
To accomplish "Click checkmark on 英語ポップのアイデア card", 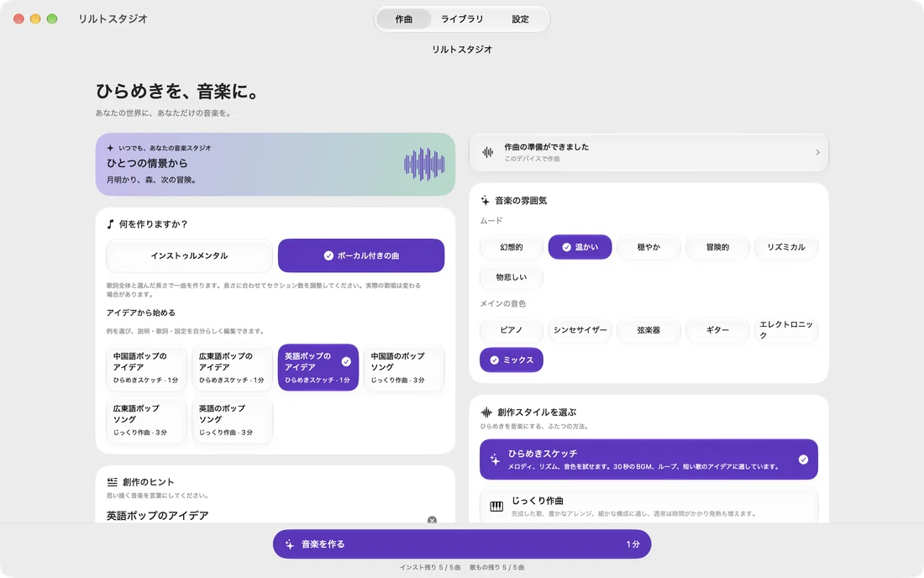I will (x=346, y=361).
